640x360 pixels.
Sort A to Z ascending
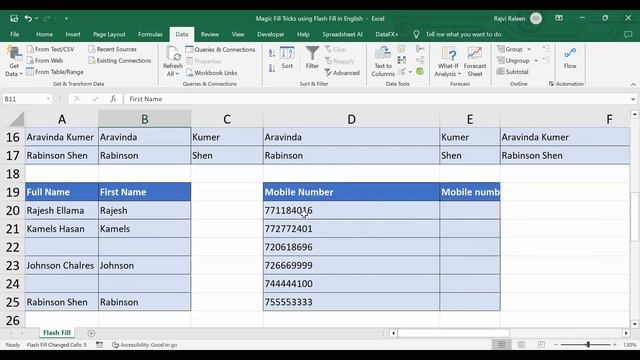tap(272, 53)
